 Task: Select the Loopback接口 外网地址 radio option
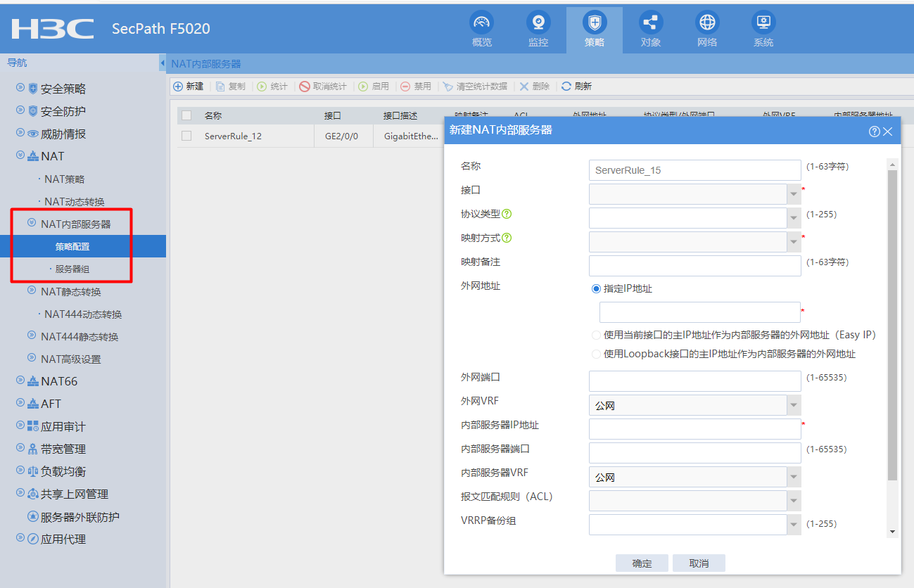[597, 354]
